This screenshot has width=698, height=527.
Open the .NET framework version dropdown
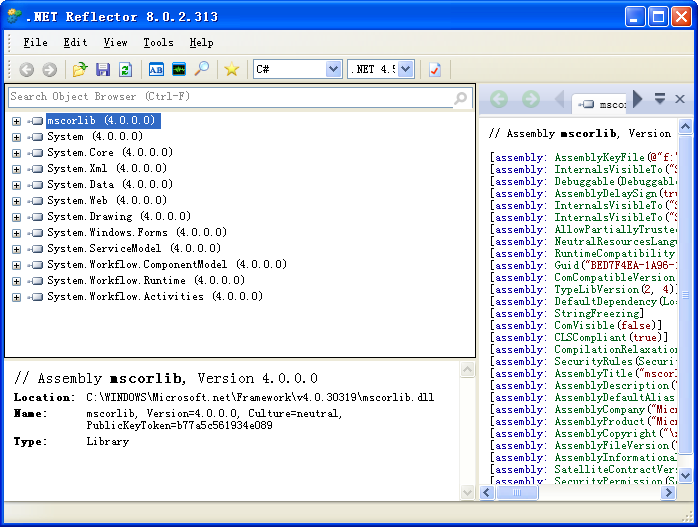405,69
